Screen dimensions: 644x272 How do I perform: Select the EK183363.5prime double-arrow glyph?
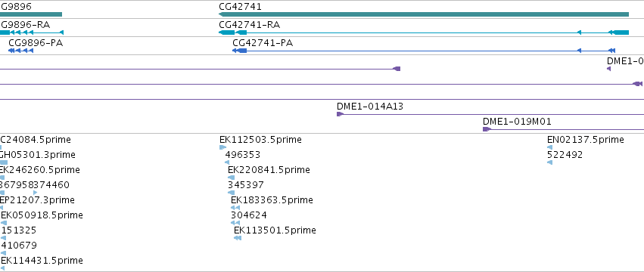tap(235, 208)
